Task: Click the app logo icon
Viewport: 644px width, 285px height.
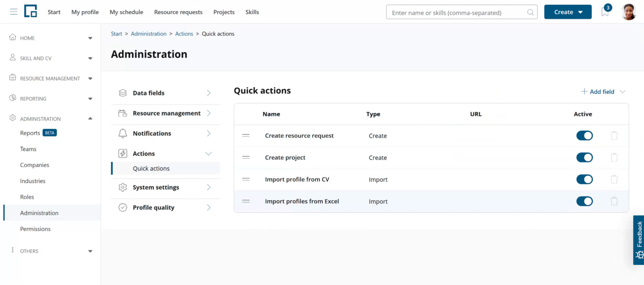Action: point(31,11)
